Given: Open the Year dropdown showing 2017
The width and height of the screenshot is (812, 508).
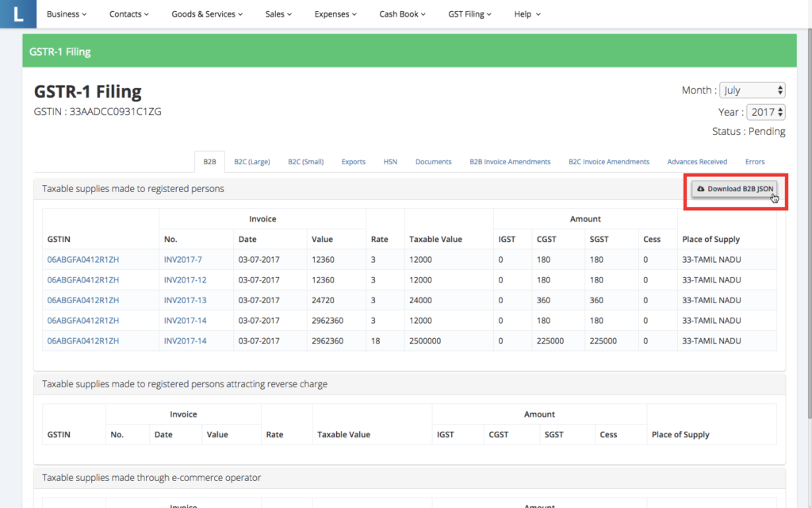Looking at the screenshot, I should [767, 113].
